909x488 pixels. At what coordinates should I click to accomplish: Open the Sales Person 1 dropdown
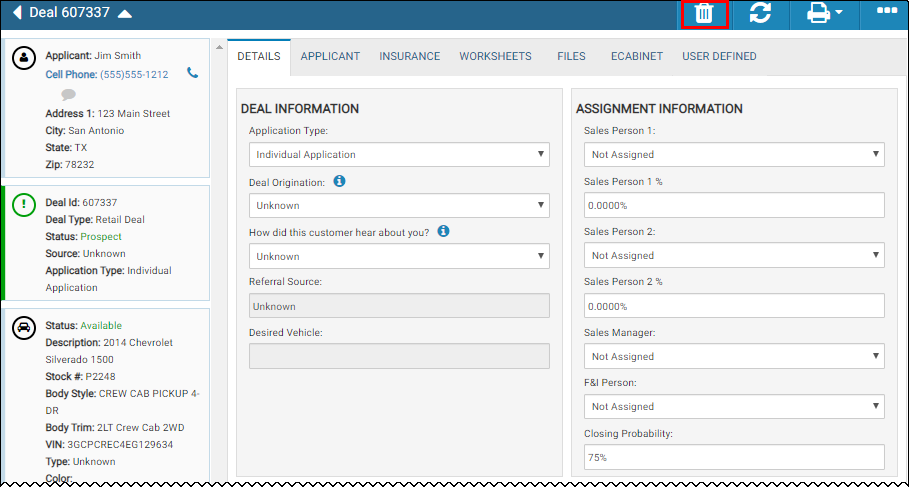[734, 155]
